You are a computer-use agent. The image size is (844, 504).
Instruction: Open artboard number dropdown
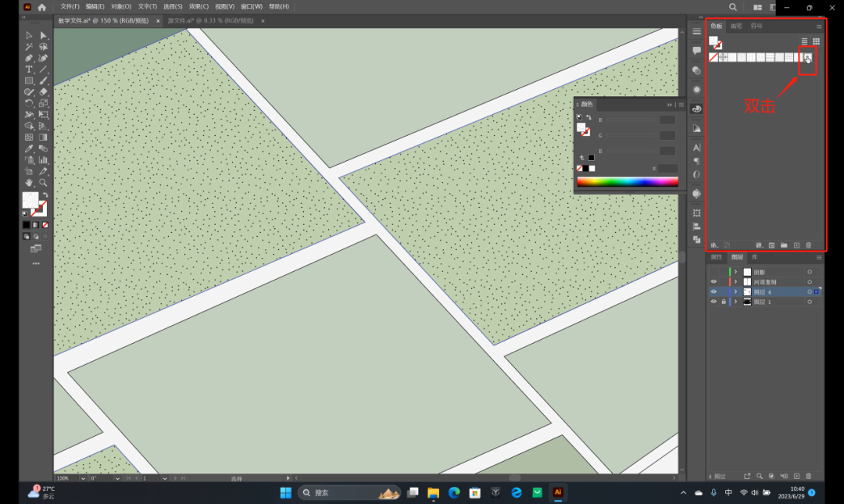click(x=165, y=478)
